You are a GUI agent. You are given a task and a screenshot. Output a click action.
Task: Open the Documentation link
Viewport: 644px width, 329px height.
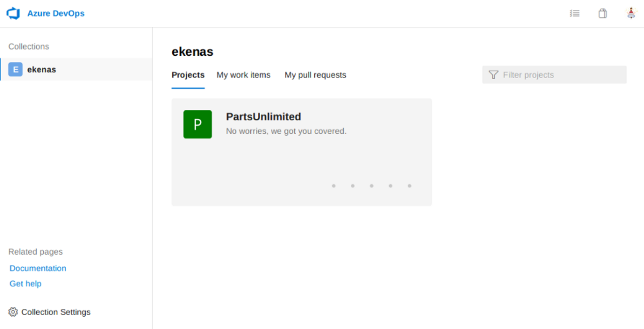(38, 269)
